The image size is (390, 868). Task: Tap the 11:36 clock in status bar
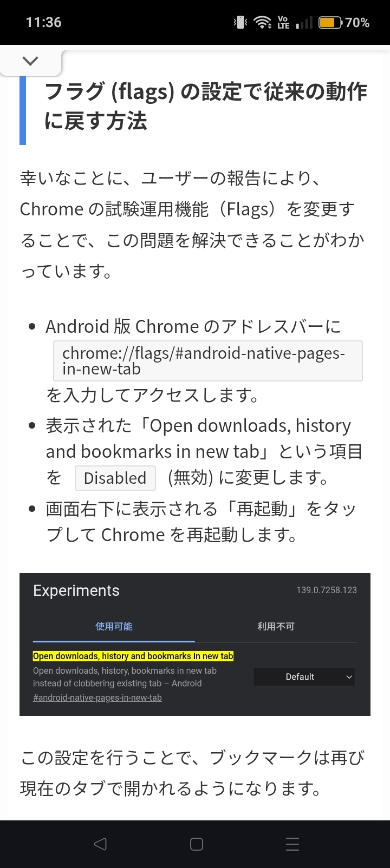pos(44,23)
